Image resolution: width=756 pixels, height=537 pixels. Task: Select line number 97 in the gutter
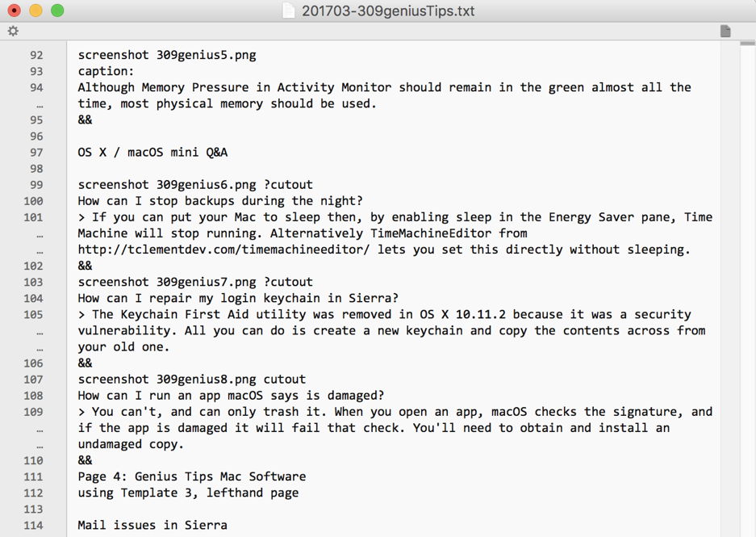[36, 153]
